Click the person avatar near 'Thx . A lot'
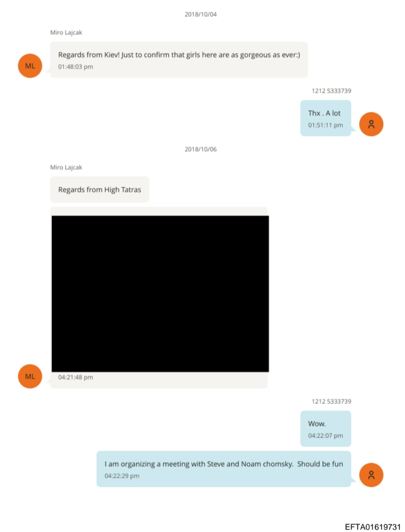The image size is (405, 532). 371,124
